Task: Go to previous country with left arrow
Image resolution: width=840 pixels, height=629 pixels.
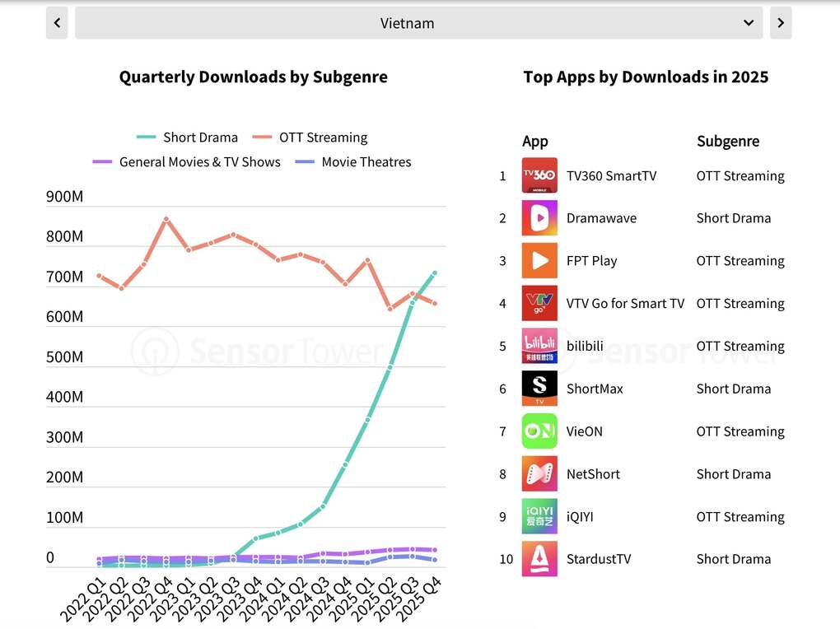Action: click(x=58, y=23)
